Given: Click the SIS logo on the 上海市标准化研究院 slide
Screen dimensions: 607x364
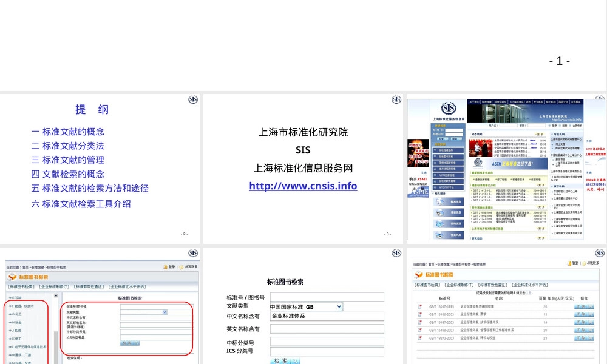Looking at the screenshot, I should point(396,99).
